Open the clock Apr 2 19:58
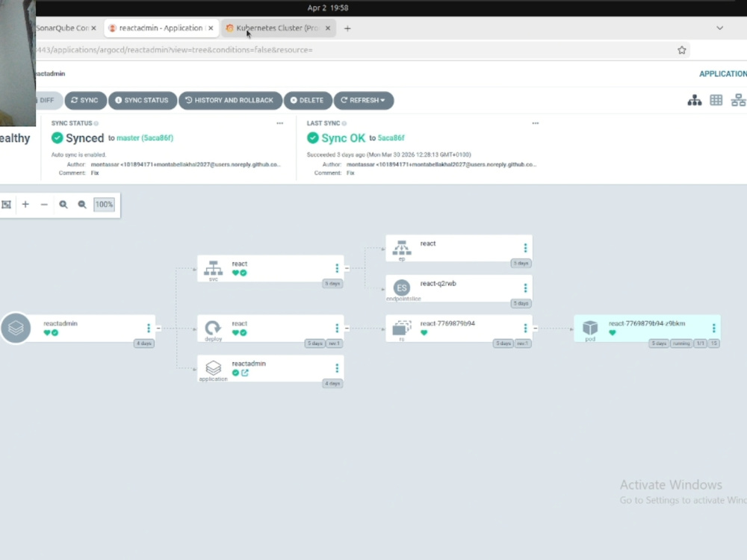Image resolution: width=747 pixels, height=560 pixels. (x=328, y=8)
